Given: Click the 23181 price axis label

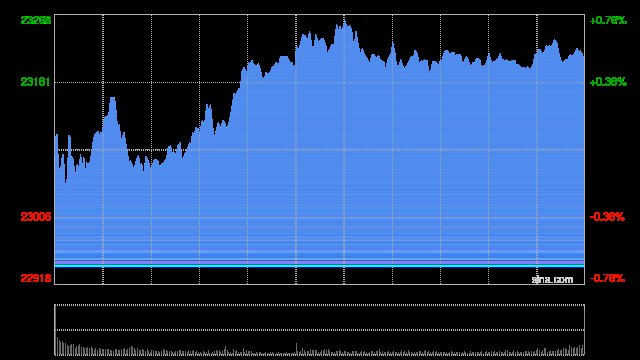Looking at the screenshot, I should [36, 82].
